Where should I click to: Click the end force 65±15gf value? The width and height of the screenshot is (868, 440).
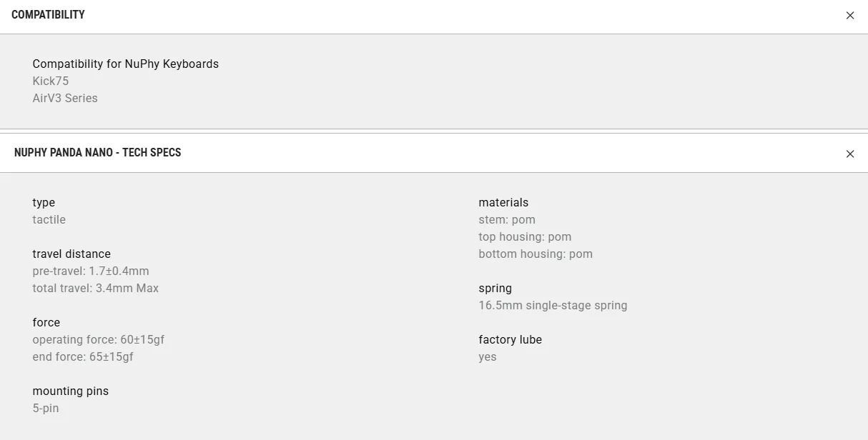83,356
